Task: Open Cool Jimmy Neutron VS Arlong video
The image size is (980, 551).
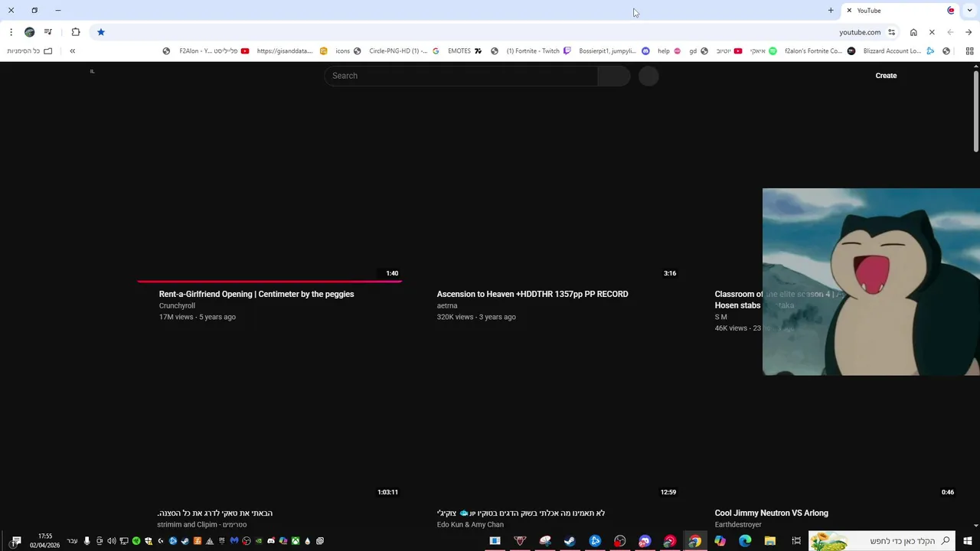Action: (771, 513)
